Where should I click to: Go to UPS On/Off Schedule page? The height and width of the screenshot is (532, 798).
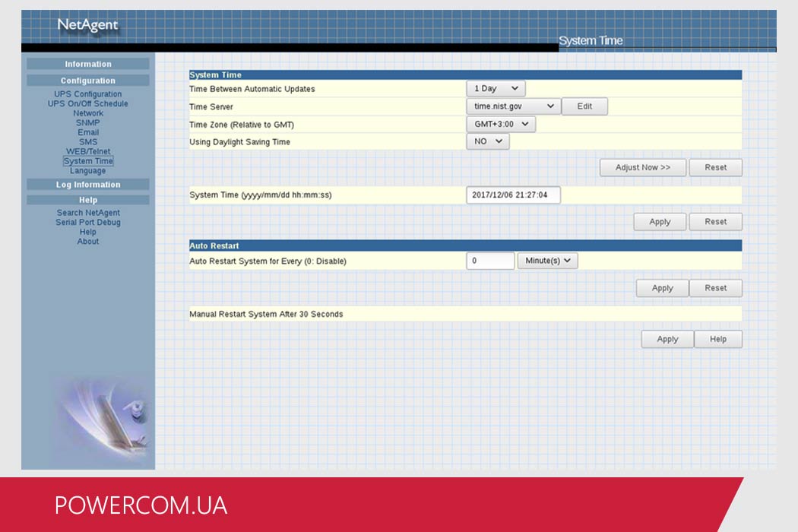click(88, 104)
